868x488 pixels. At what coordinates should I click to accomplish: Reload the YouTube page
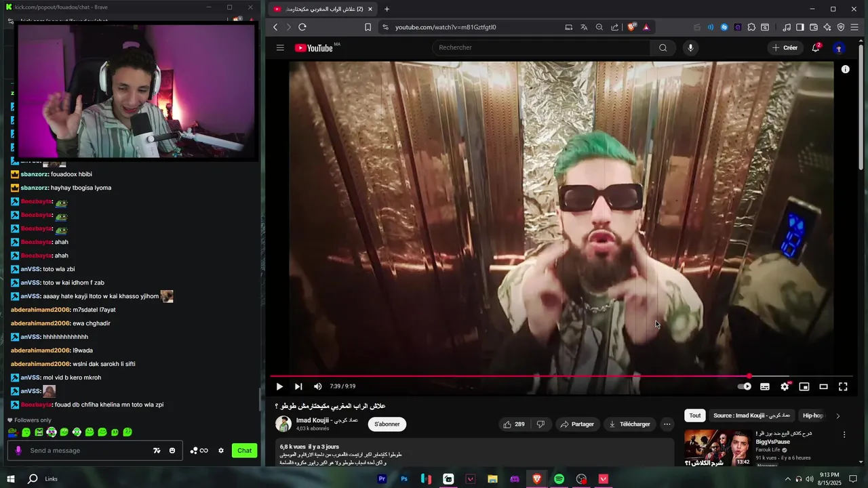coord(302,27)
